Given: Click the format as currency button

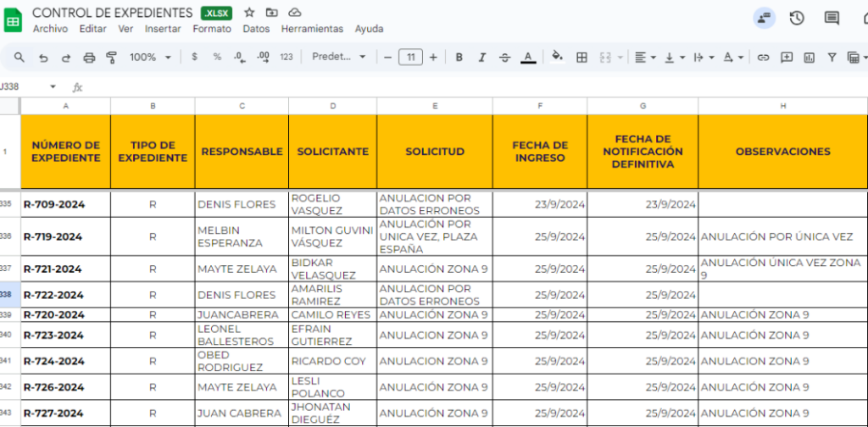Looking at the screenshot, I should (194, 58).
